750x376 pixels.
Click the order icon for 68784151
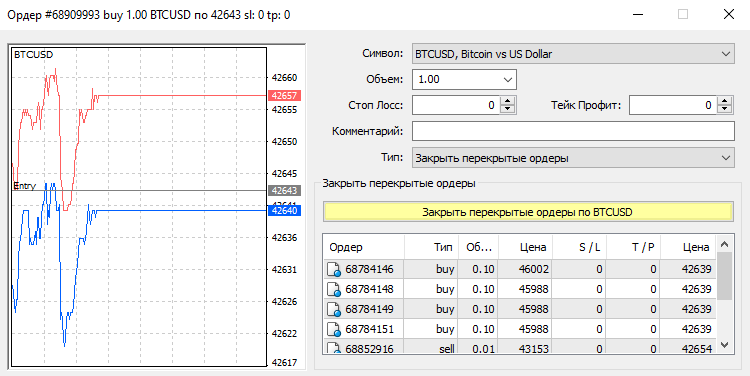click(x=333, y=329)
